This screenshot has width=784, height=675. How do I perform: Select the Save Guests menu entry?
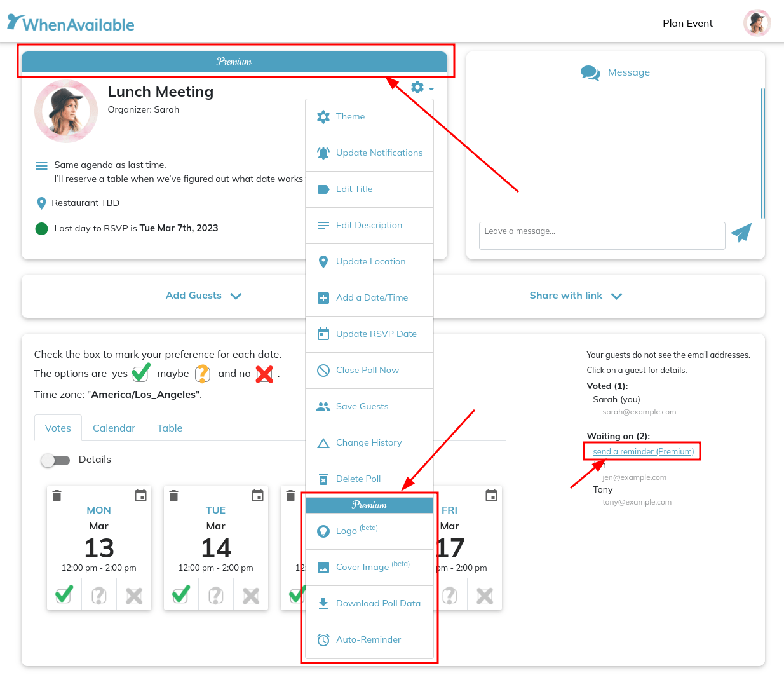[369, 407]
